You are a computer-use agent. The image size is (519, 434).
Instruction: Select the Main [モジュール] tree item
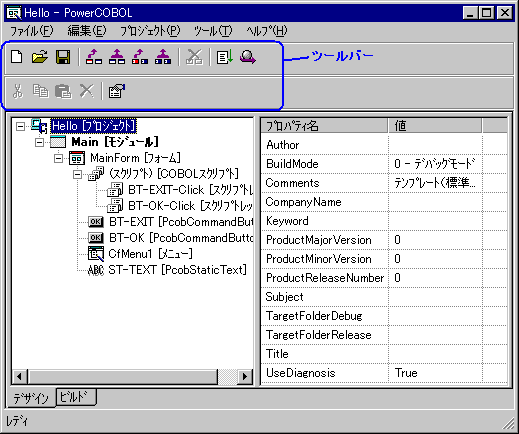tap(115, 142)
